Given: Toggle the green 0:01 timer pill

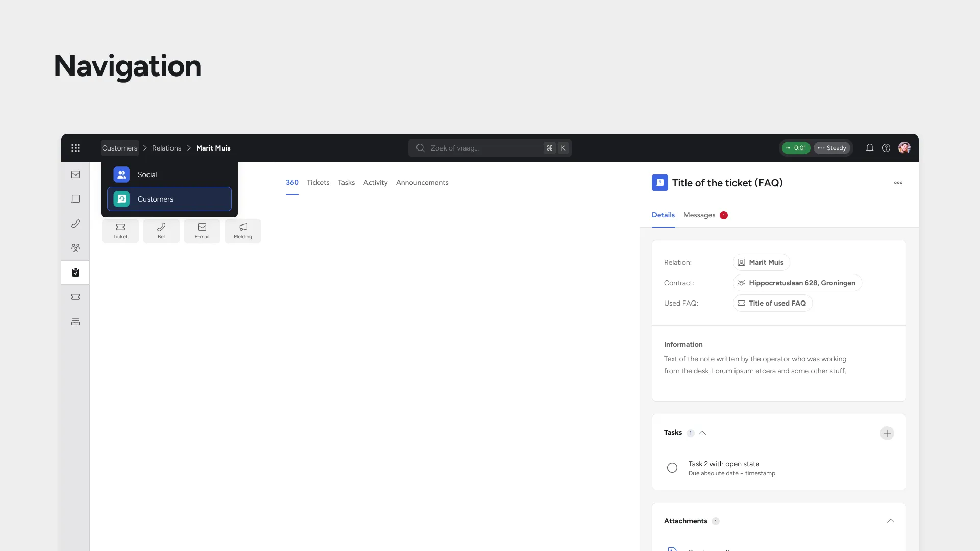Looking at the screenshot, I should coord(796,148).
